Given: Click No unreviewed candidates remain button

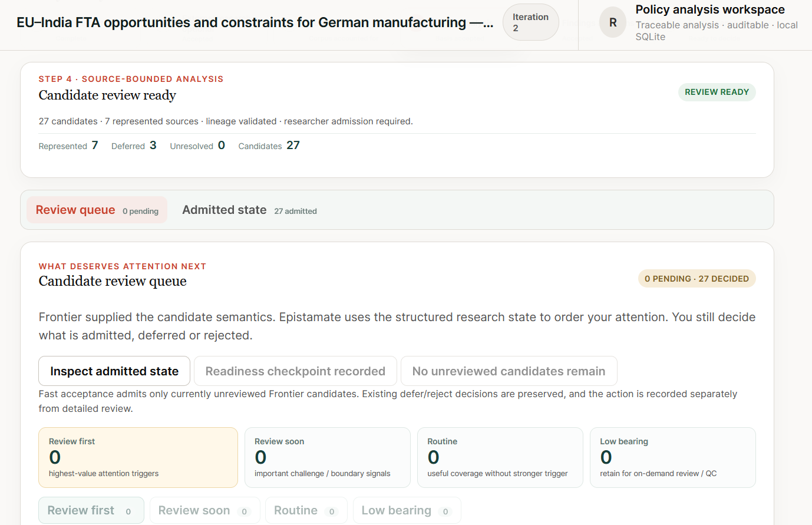Looking at the screenshot, I should pyautogui.click(x=509, y=371).
